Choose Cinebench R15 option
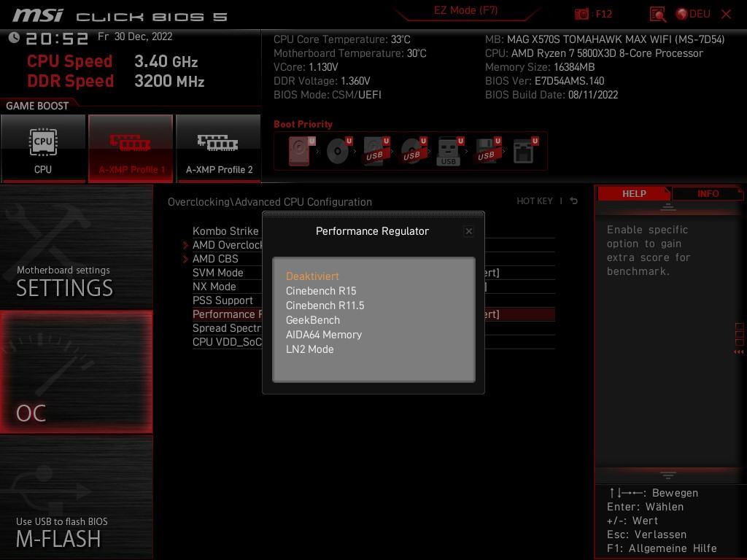Image resolution: width=747 pixels, height=560 pixels. pos(321,291)
